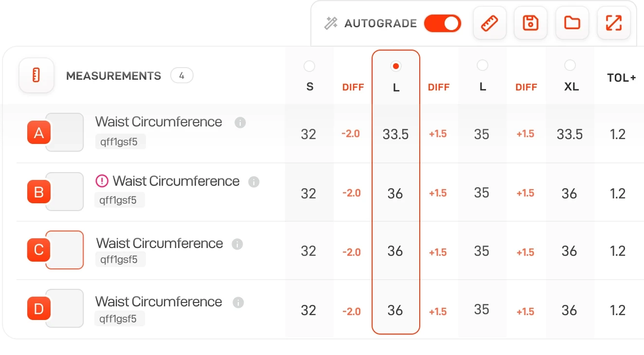Click the 33.5 value in row A's selected L column
The height and width of the screenshot is (355, 644).
[395, 134]
